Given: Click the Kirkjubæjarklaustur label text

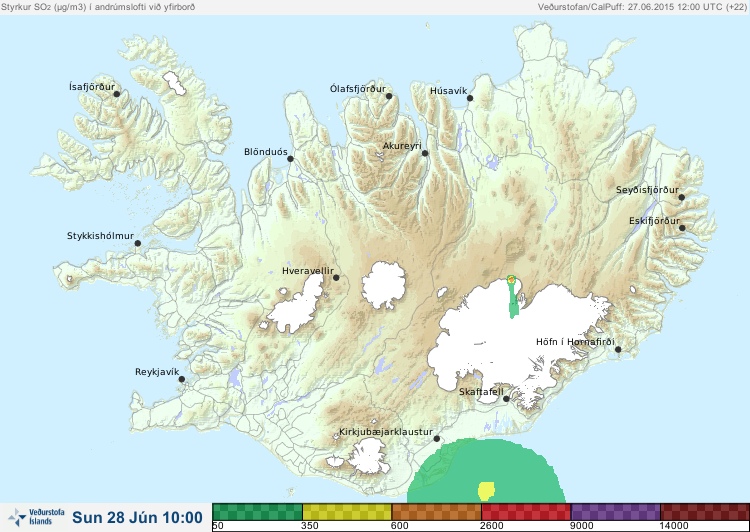Looking at the screenshot, I should point(386,432).
